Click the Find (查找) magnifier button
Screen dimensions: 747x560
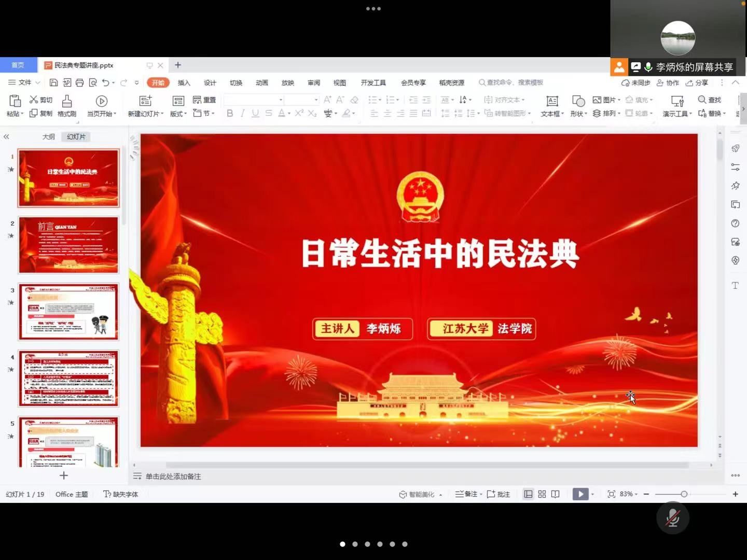tap(710, 100)
